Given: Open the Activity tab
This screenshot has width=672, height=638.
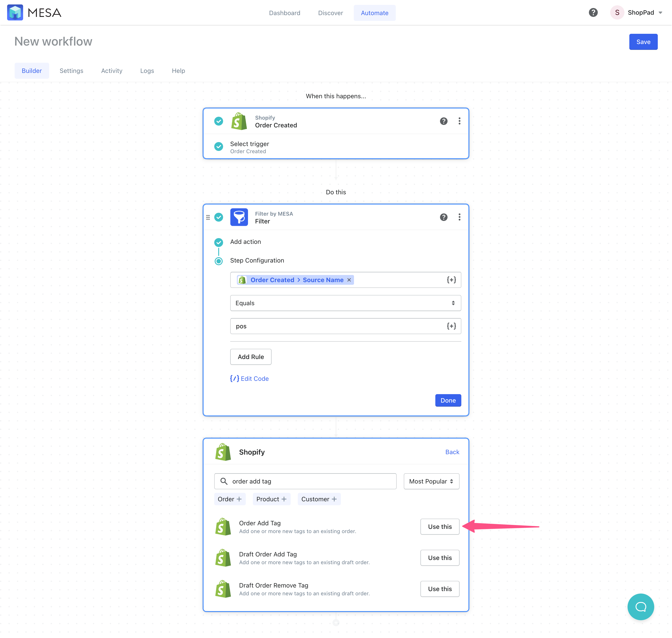Looking at the screenshot, I should 112,71.
